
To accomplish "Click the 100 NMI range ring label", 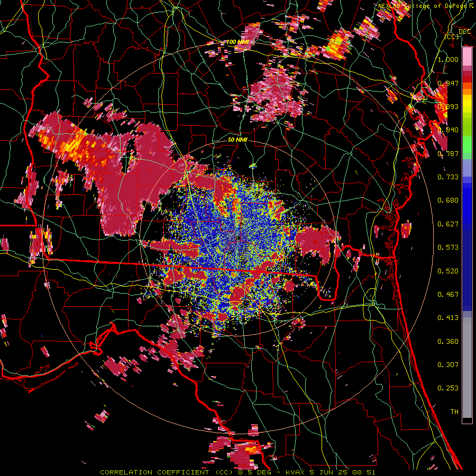I will point(237,42).
